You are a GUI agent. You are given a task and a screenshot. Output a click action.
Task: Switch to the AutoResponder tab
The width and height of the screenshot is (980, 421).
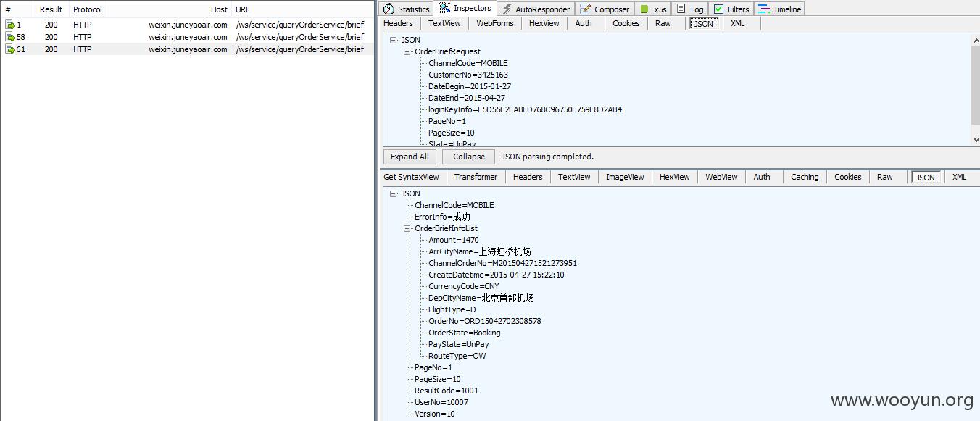pos(536,9)
